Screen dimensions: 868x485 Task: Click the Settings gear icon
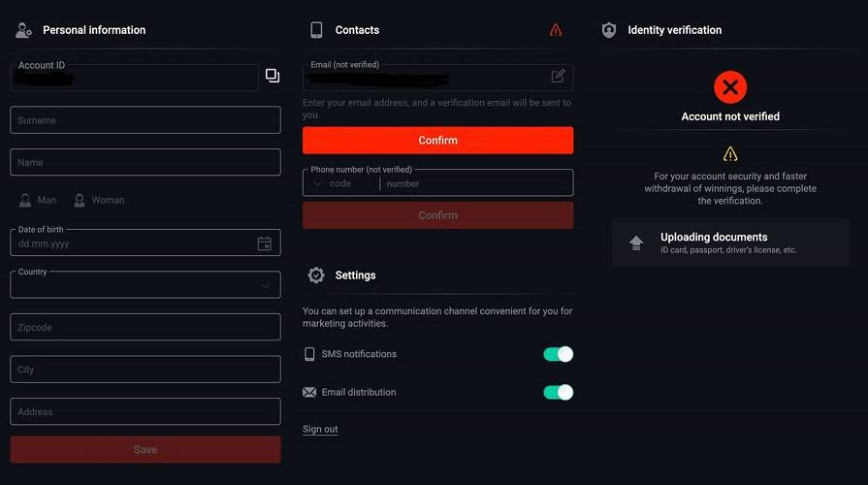click(316, 275)
